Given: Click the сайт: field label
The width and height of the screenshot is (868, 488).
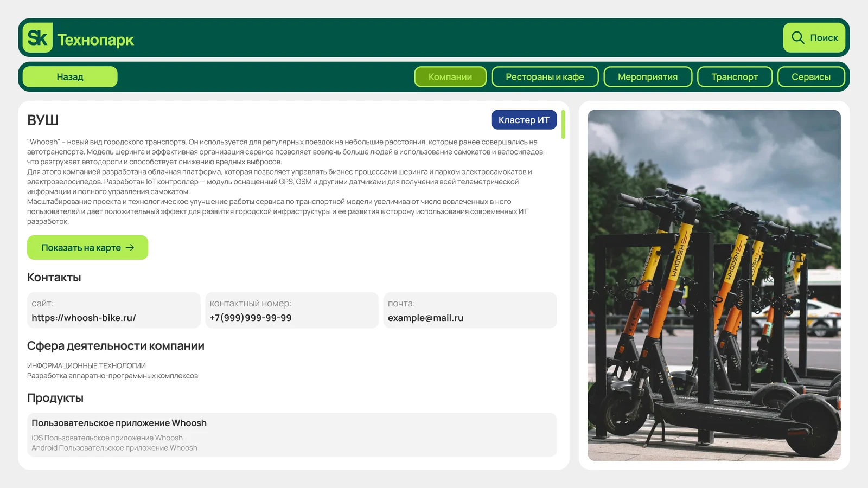Looking at the screenshot, I should pyautogui.click(x=43, y=303).
